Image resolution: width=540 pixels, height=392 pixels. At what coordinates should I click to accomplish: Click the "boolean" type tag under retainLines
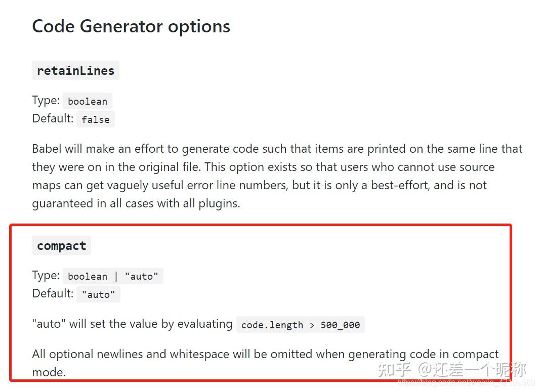tap(88, 101)
